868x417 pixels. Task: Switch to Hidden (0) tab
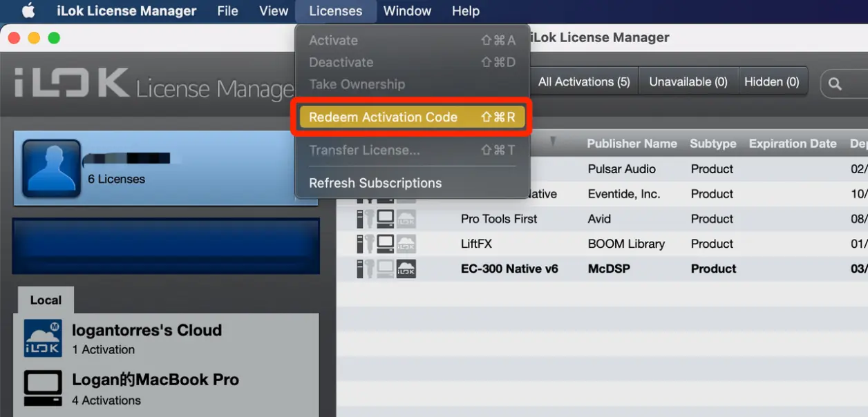[x=772, y=81]
